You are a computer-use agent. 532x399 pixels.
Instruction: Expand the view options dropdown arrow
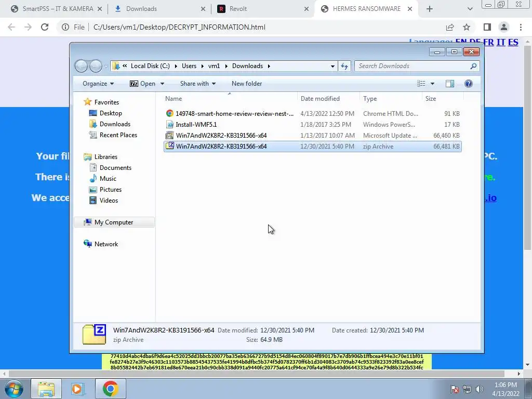[432, 84]
